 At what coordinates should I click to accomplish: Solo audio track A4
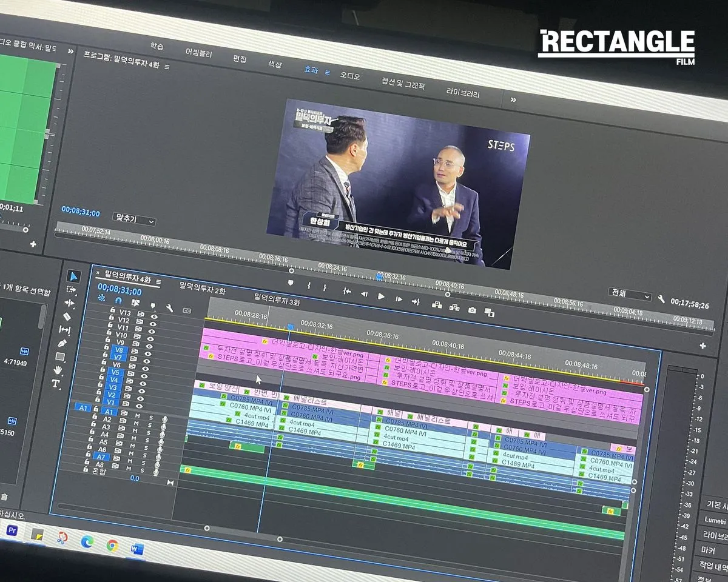148,439
